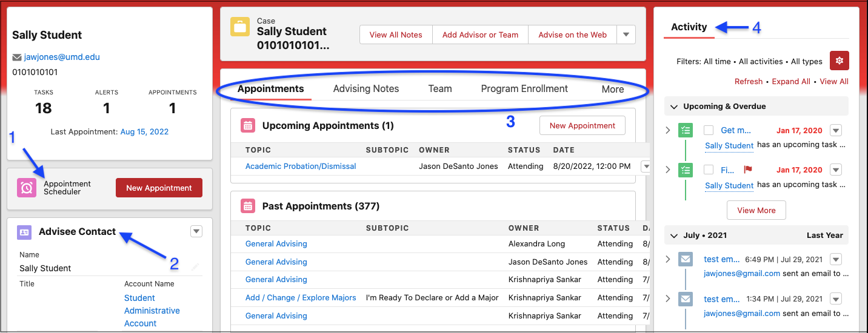This screenshot has width=868, height=333.
Task: Click the Tasks count 18
Action: click(x=44, y=108)
